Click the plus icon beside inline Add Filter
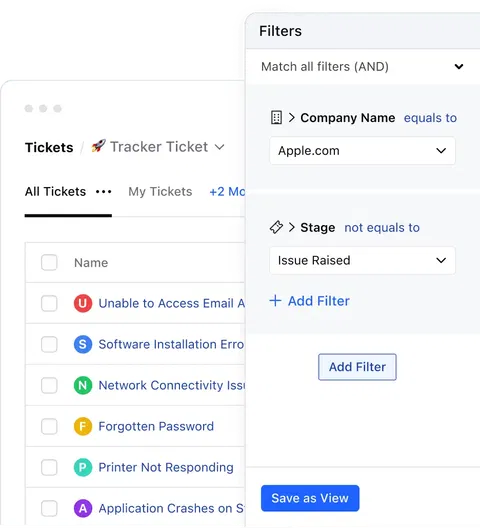 coord(275,301)
